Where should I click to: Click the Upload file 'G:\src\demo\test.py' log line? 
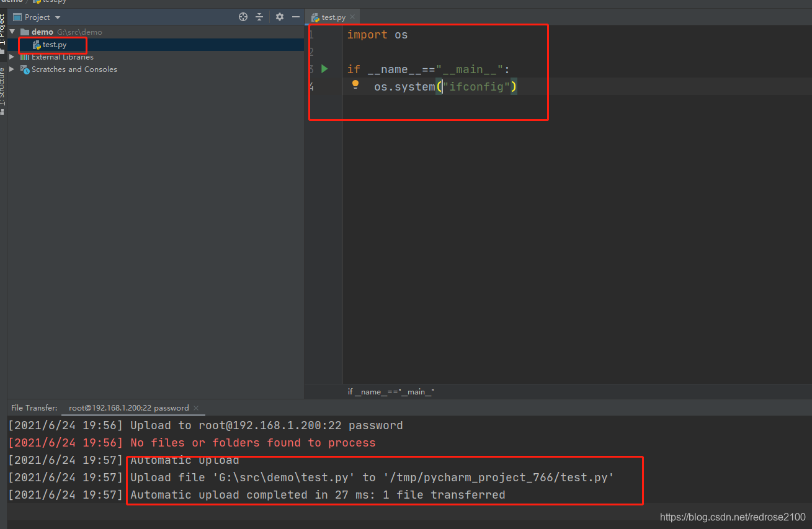372,478
